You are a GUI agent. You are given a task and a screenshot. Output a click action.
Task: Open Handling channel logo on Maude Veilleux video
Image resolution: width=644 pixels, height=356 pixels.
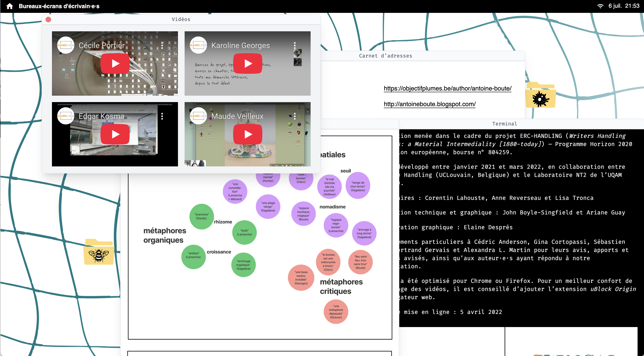198,116
